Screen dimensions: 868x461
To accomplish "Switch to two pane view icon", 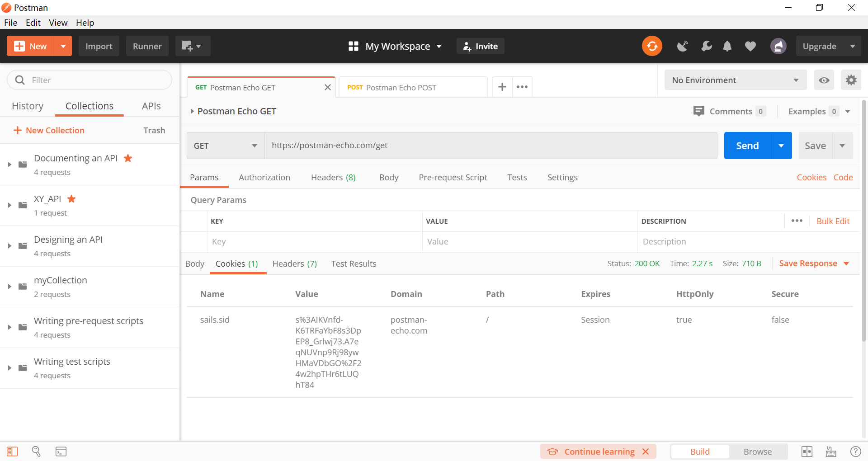I will pyautogui.click(x=807, y=452).
